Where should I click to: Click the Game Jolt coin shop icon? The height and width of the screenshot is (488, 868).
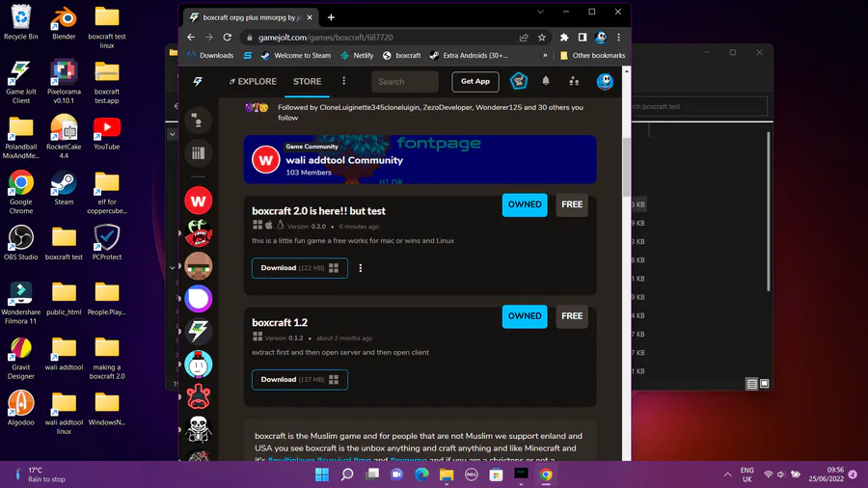(519, 81)
